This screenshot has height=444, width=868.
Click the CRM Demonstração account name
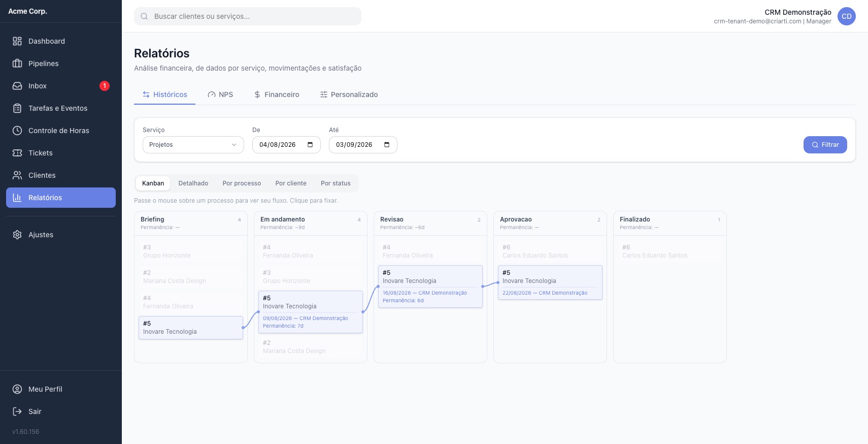[798, 12]
